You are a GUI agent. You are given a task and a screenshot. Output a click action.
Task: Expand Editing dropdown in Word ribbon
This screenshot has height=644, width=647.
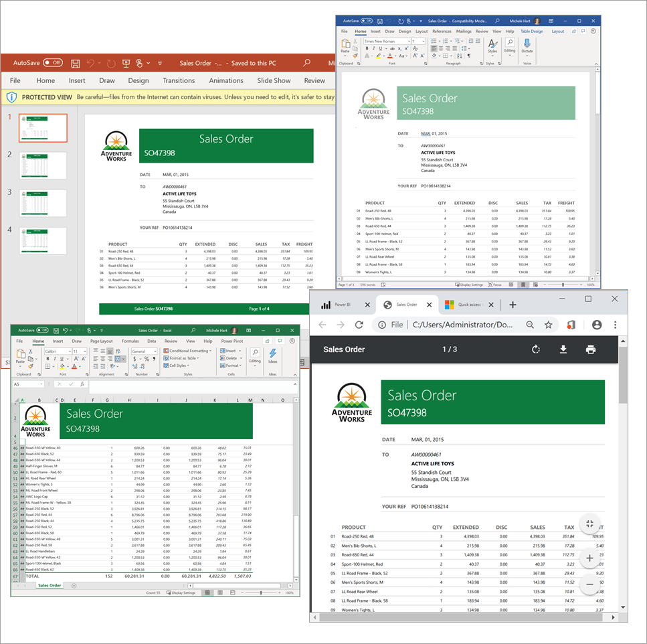[510, 47]
